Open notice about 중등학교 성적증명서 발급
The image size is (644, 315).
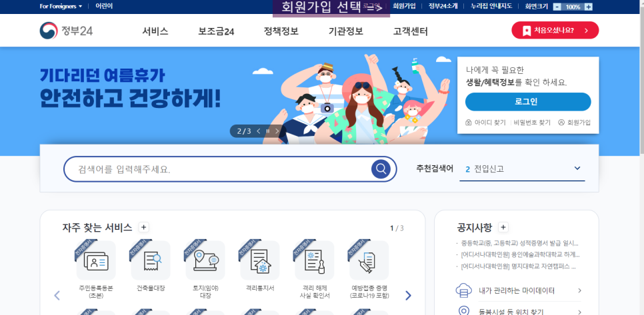click(520, 243)
